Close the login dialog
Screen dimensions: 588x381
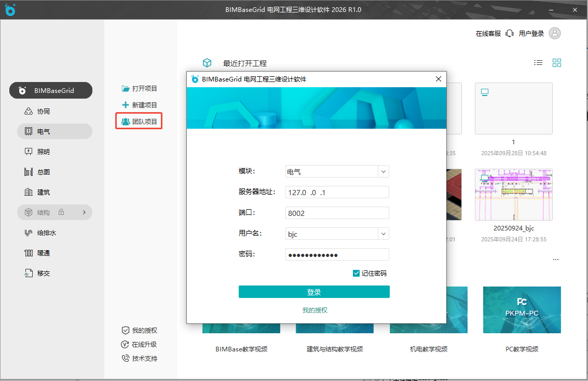pos(439,79)
